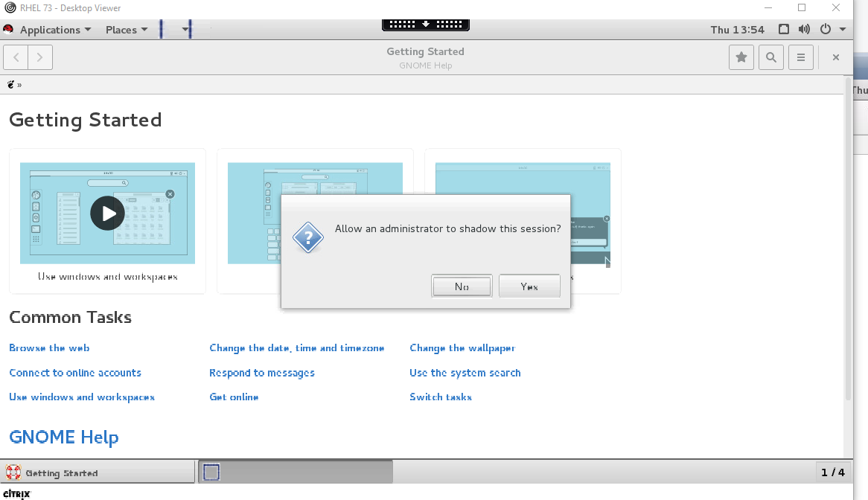The image size is (868, 500).
Task: Click the clock showing Thu 13:54
Action: [x=738, y=30]
